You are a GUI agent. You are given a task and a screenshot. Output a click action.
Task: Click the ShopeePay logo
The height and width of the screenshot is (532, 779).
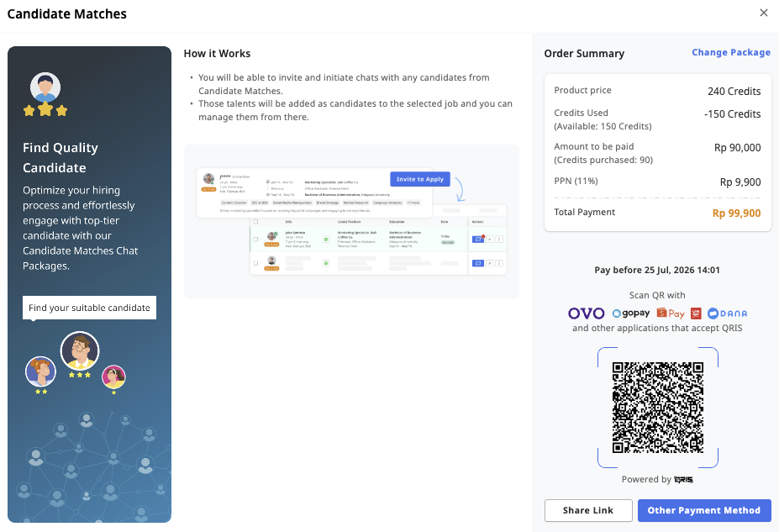(671, 313)
